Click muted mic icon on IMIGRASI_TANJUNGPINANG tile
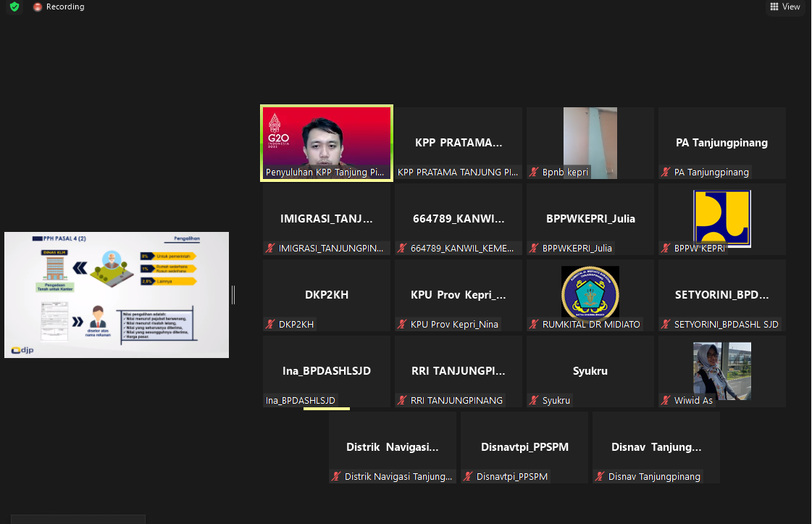812x524 pixels. 271,248
